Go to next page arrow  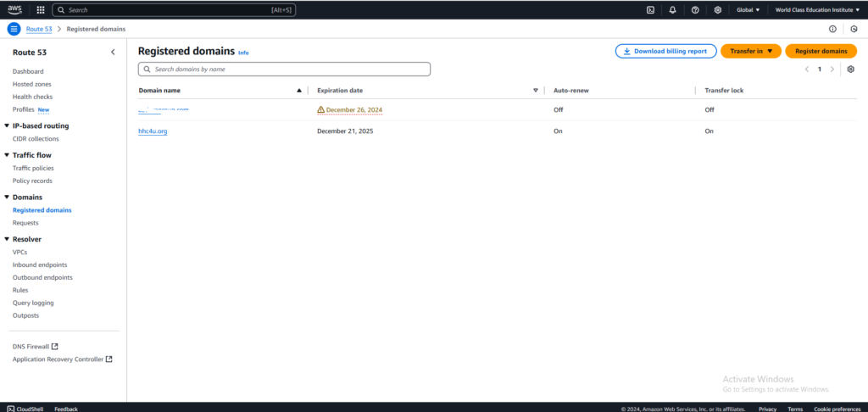pos(832,70)
